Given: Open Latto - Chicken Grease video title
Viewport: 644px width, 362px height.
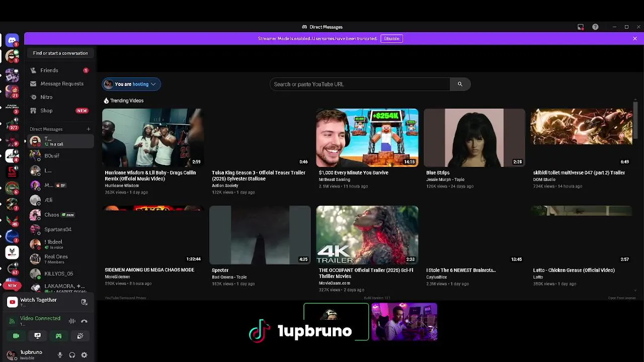Looking at the screenshot, I should coord(574,270).
